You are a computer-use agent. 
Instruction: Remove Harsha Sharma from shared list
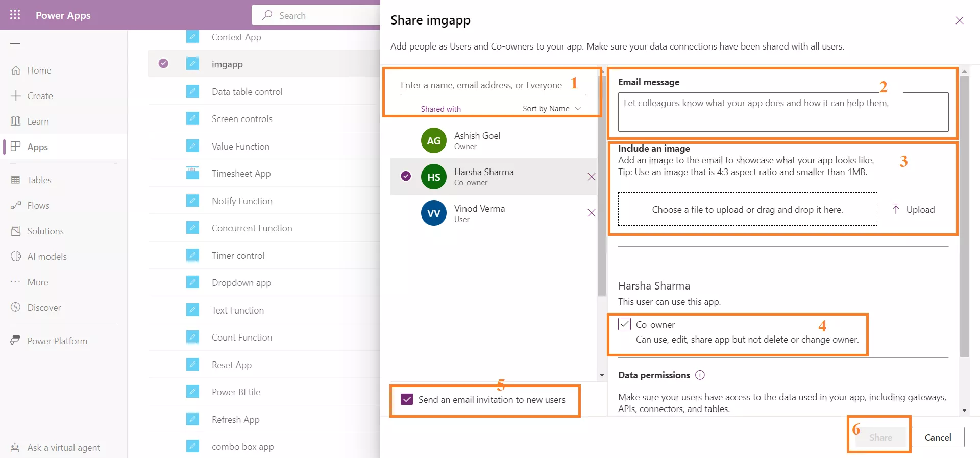tap(591, 177)
